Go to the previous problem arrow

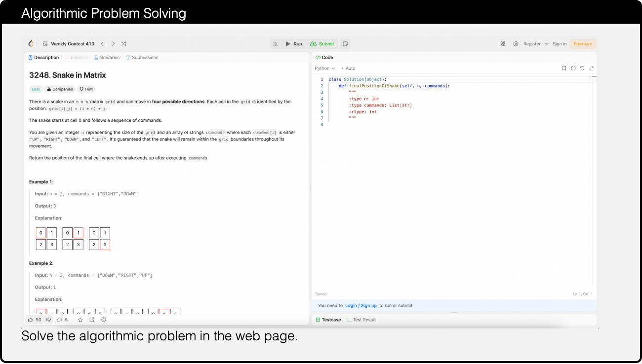[102, 44]
